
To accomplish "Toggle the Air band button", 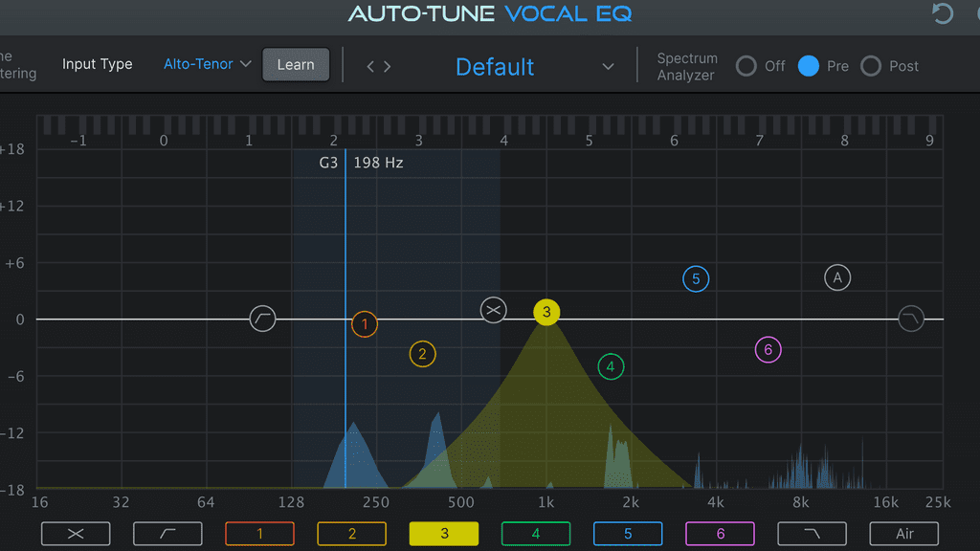I will [903, 534].
